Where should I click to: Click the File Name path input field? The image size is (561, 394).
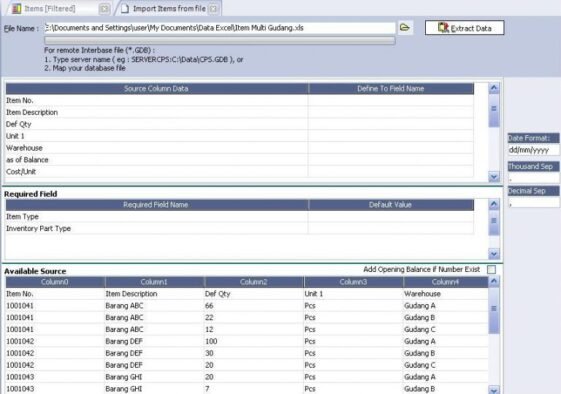click(220, 28)
